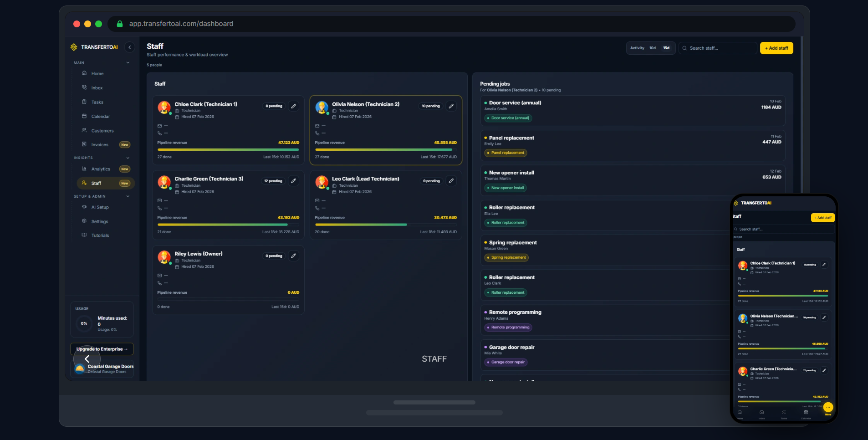Click the edit pencil on Chloe Clark's card
The image size is (868, 440).
294,106
